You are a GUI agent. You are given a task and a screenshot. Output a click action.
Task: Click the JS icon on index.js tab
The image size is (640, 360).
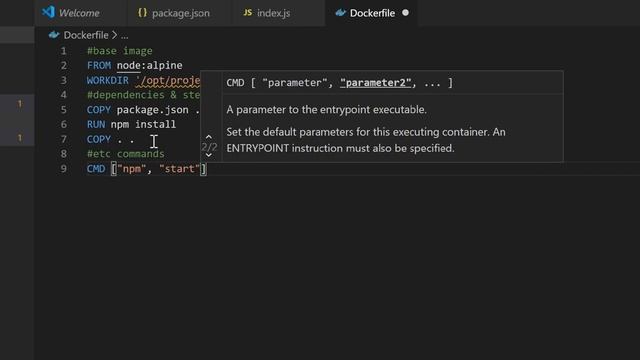pyautogui.click(x=247, y=13)
